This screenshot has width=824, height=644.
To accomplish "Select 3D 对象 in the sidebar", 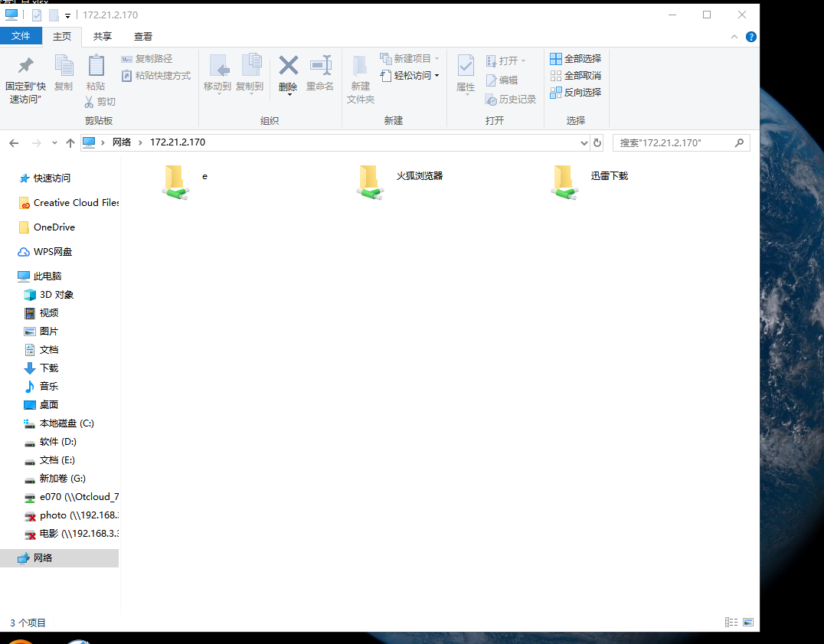I will 49,295.
